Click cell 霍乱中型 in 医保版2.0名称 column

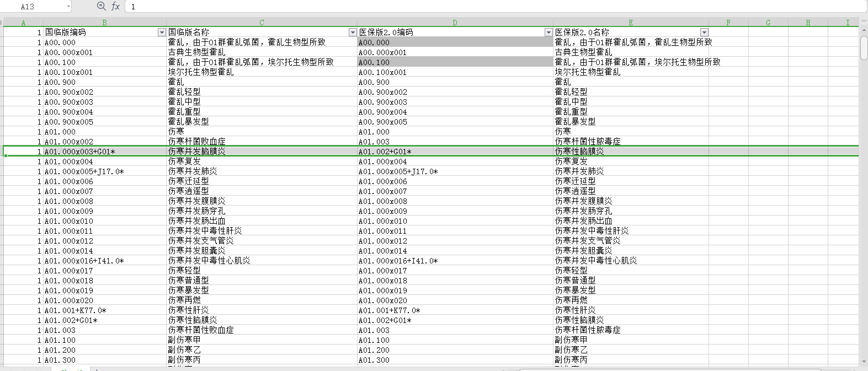point(631,102)
